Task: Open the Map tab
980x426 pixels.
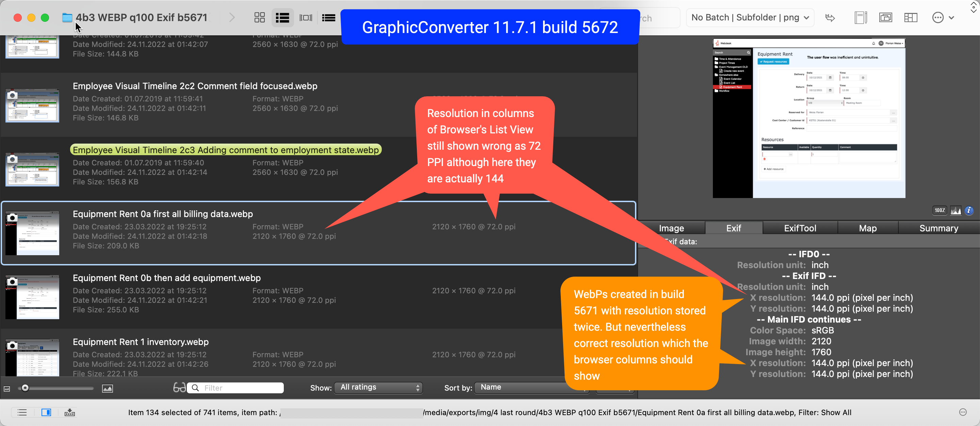Action: [x=867, y=228]
